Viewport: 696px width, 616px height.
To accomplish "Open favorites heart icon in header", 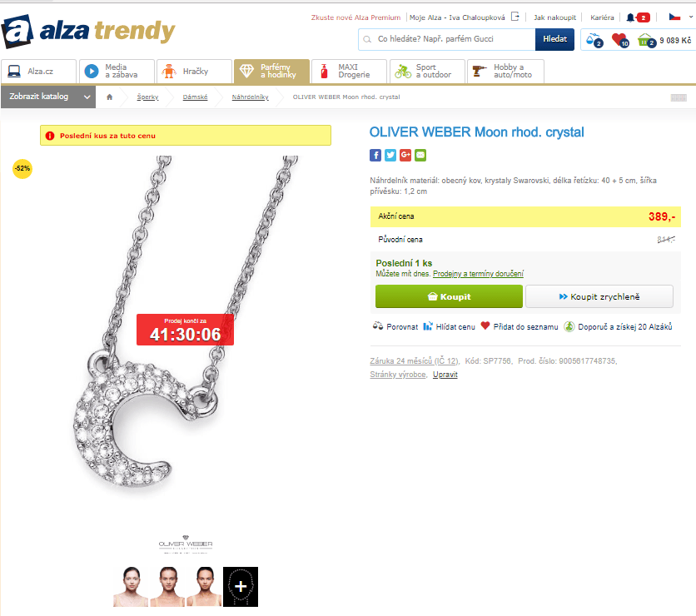I will coord(619,40).
